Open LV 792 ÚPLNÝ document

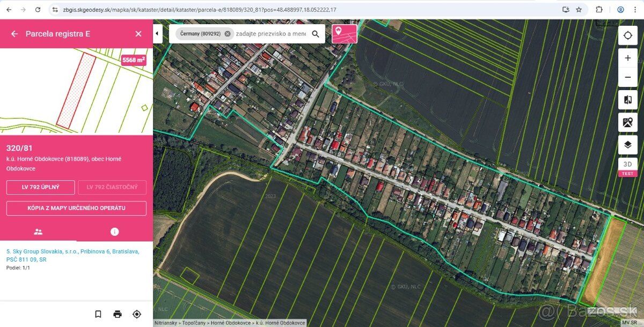(41, 187)
